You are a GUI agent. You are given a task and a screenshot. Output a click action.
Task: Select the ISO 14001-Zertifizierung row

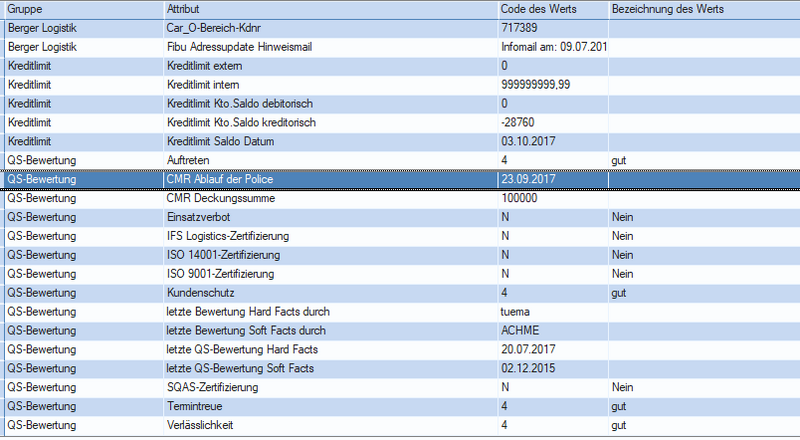tap(402, 255)
